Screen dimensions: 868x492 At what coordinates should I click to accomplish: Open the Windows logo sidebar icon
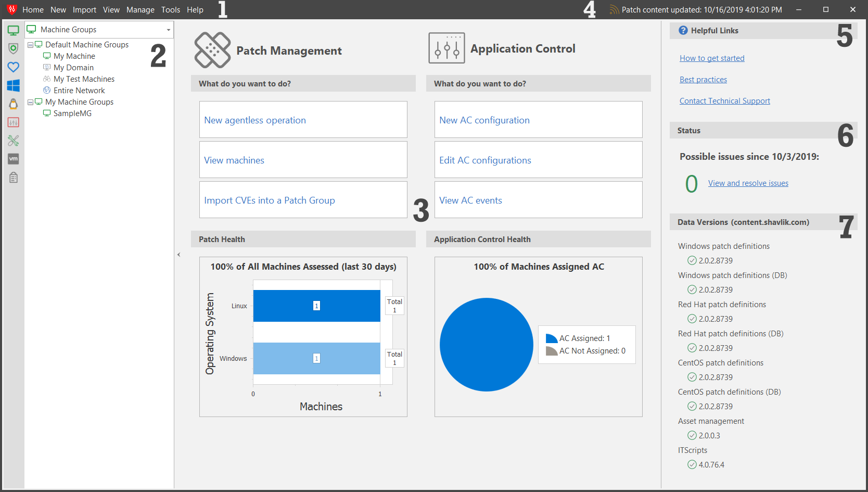14,85
